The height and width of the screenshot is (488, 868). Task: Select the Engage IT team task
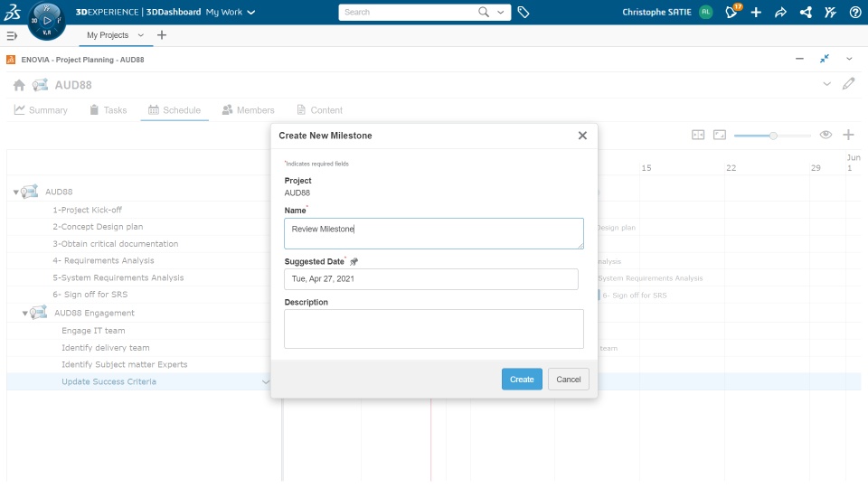(93, 331)
